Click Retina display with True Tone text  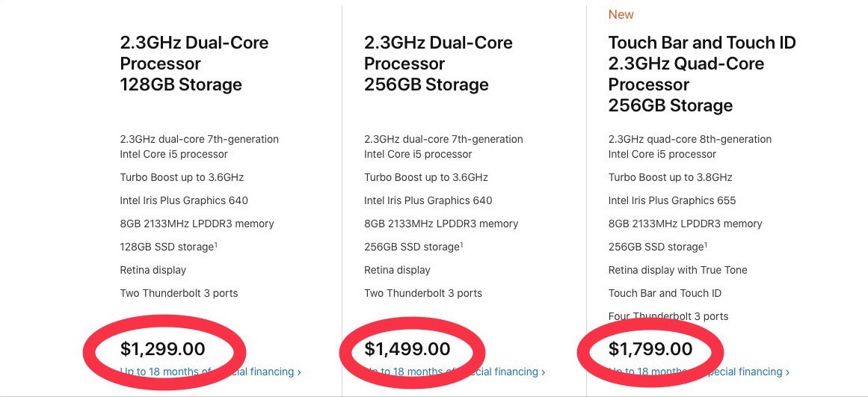tap(677, 270)
